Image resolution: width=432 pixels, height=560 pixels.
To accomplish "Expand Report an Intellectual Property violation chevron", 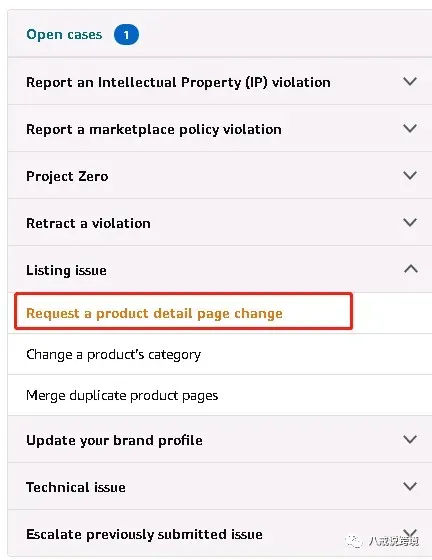I will pos(410,81).
